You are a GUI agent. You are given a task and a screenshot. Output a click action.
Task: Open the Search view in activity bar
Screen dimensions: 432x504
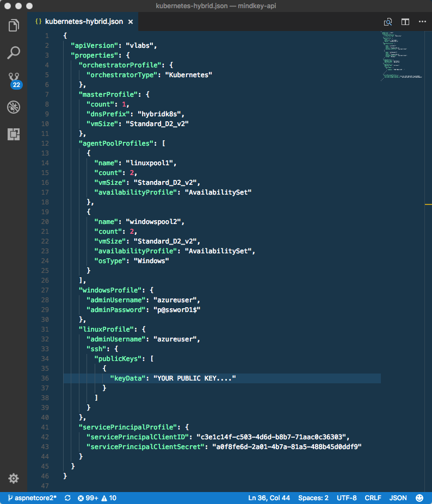[14, 53]
